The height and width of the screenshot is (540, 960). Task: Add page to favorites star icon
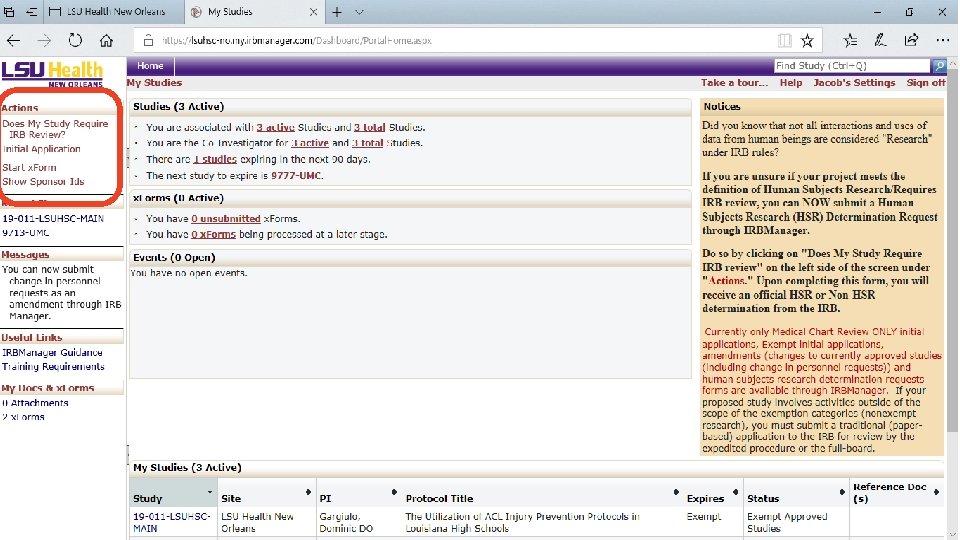(808, 41)
